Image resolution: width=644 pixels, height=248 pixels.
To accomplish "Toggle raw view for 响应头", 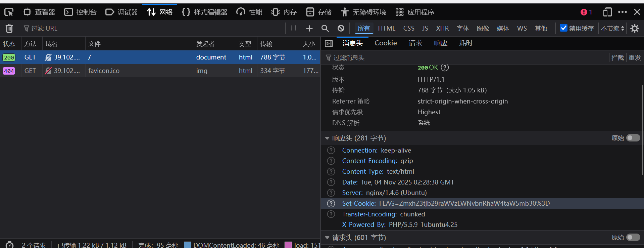I will click(x=633, y=138).
